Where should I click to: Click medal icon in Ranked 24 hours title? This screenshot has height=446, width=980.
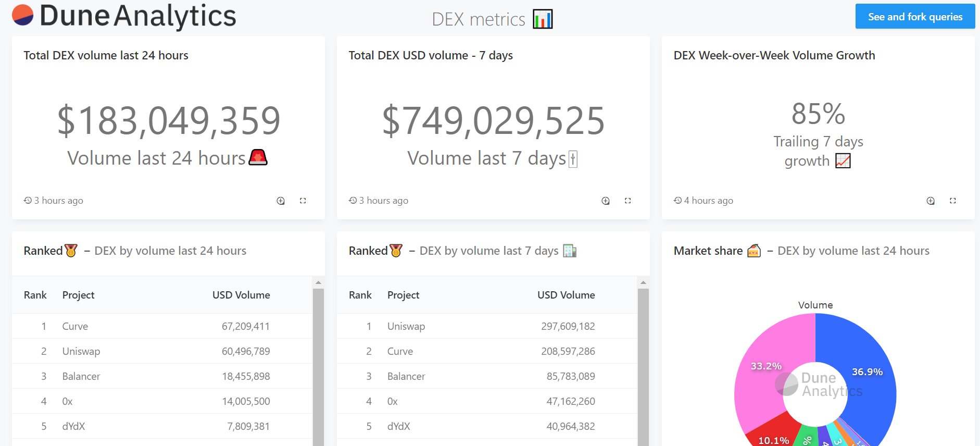click(71, 251)
